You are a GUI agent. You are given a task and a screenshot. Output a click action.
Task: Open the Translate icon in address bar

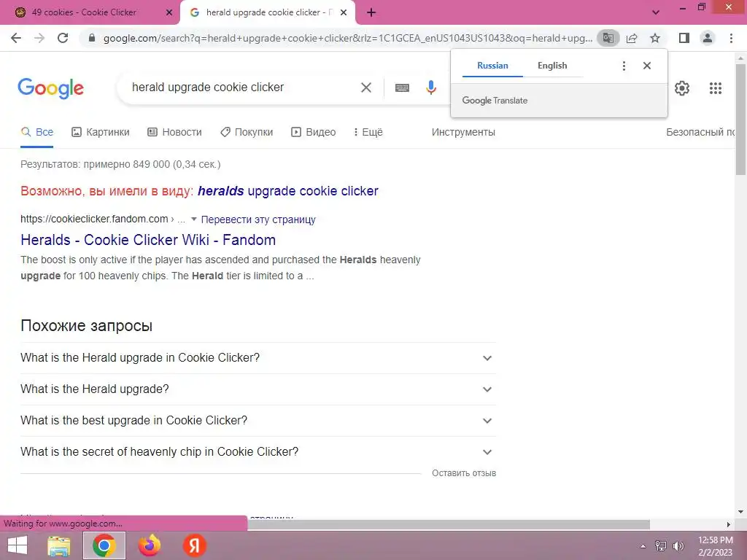pyautogui.click(x=608, y=38)
